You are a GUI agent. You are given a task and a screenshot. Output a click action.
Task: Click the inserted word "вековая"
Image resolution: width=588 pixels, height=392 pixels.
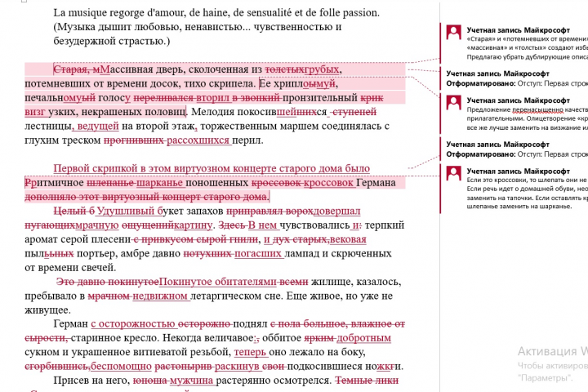pos(348,239)
